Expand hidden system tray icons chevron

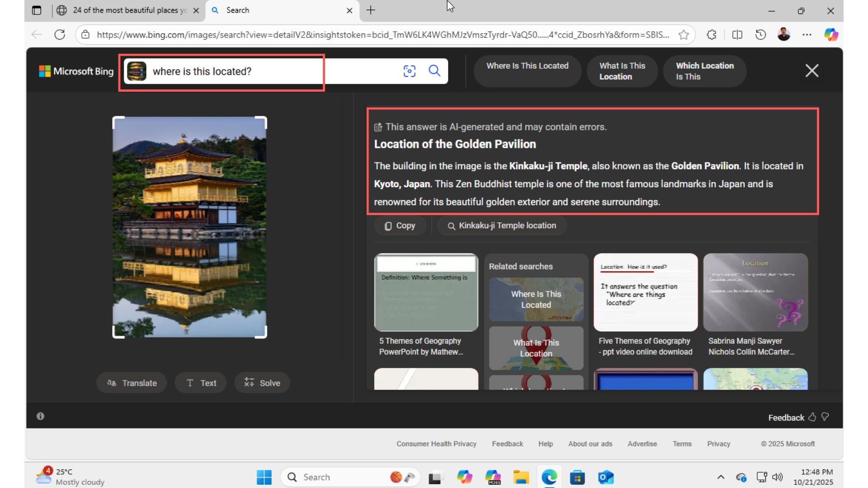721,477
